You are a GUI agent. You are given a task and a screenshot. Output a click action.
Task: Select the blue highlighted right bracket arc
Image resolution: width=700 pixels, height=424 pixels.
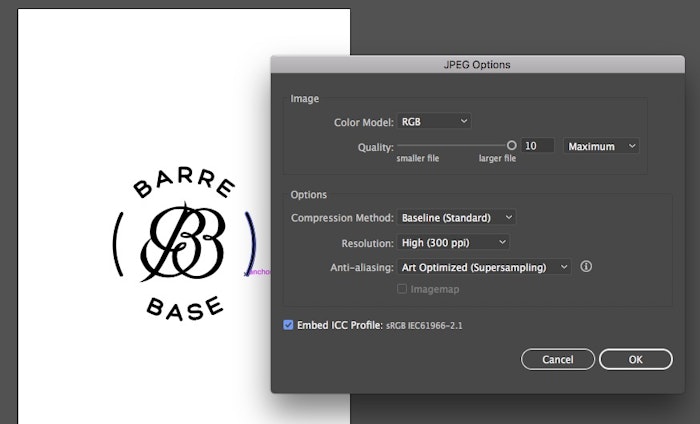(251, 243)
